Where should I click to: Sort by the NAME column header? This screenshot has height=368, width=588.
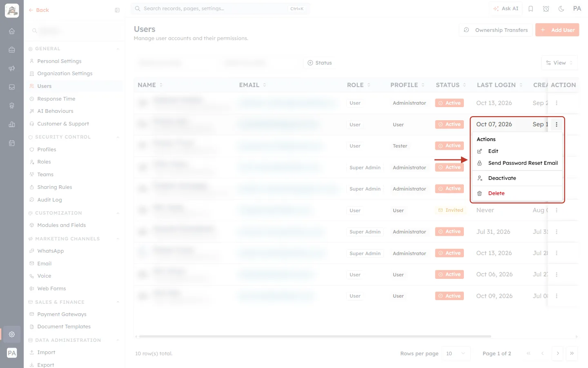click(x=150, y=85)
